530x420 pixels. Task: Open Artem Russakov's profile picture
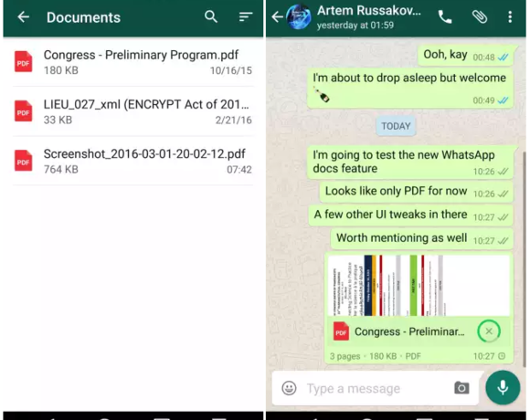pyautogui.click(x=299, y=16)
